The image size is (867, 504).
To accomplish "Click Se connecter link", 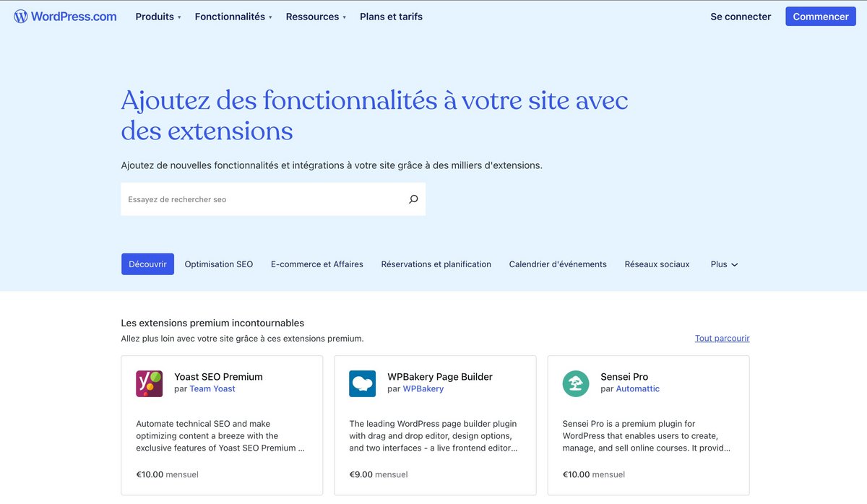I will point(741,17).
